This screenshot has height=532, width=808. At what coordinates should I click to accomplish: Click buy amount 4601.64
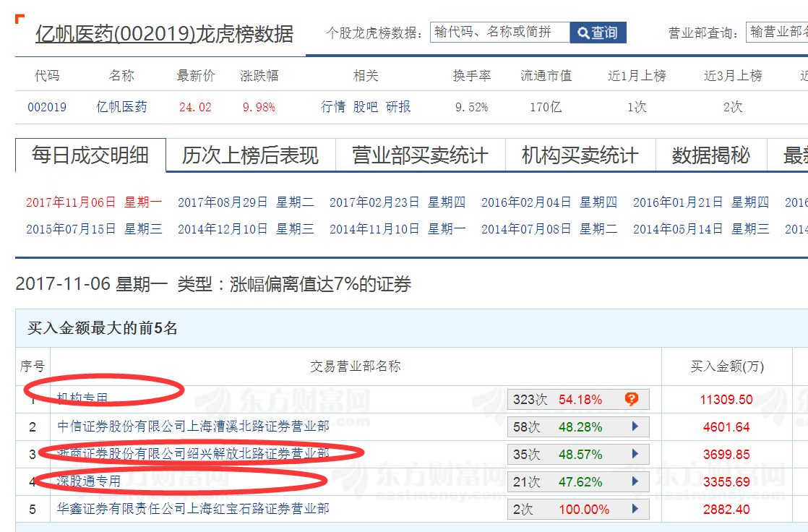click(726, 427)
